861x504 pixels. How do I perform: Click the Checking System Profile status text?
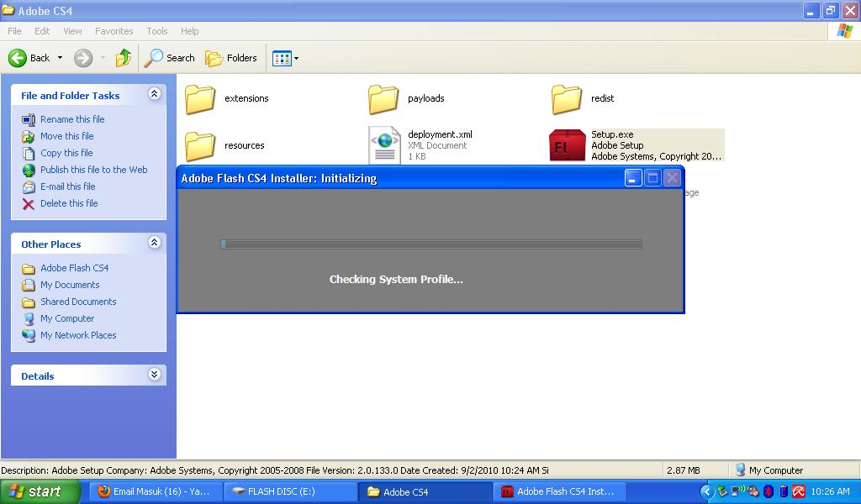coord(396,279)
